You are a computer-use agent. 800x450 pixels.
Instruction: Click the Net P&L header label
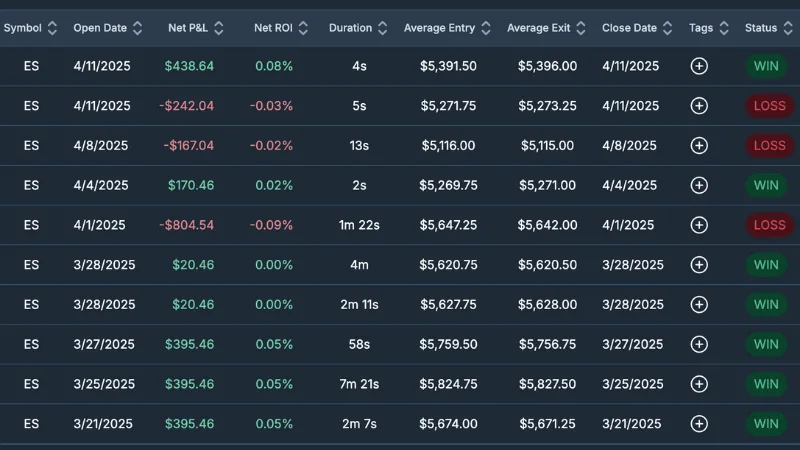[x=188, y=28]
